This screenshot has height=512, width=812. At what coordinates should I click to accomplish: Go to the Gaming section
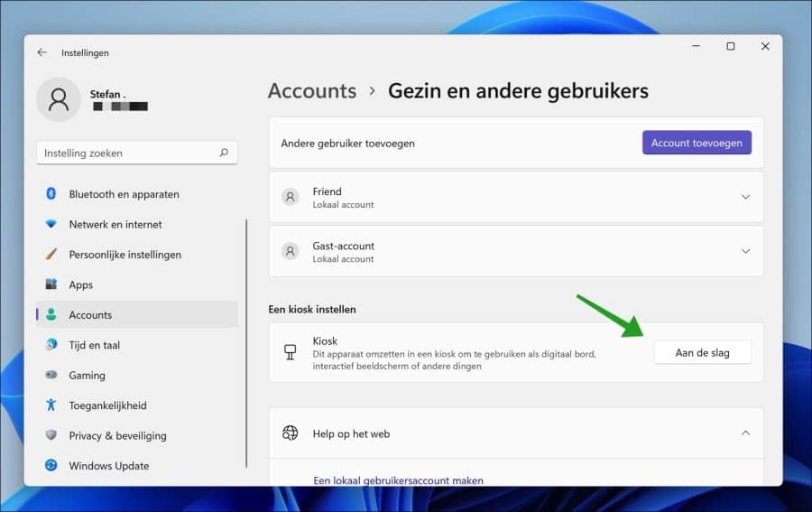137,375
